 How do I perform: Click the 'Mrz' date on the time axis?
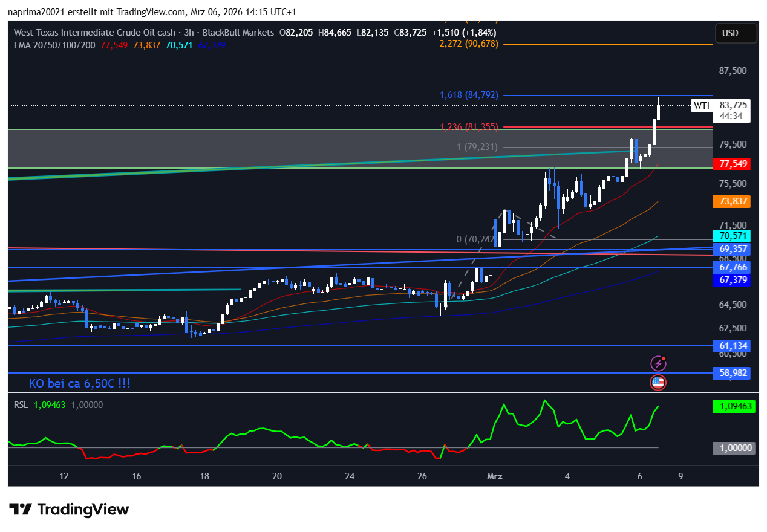[x=494, y=476]
